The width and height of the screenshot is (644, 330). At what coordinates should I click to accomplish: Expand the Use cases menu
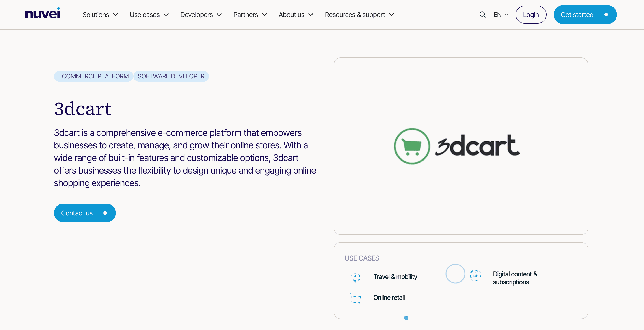pyautogui.click(x=149, y=15)
